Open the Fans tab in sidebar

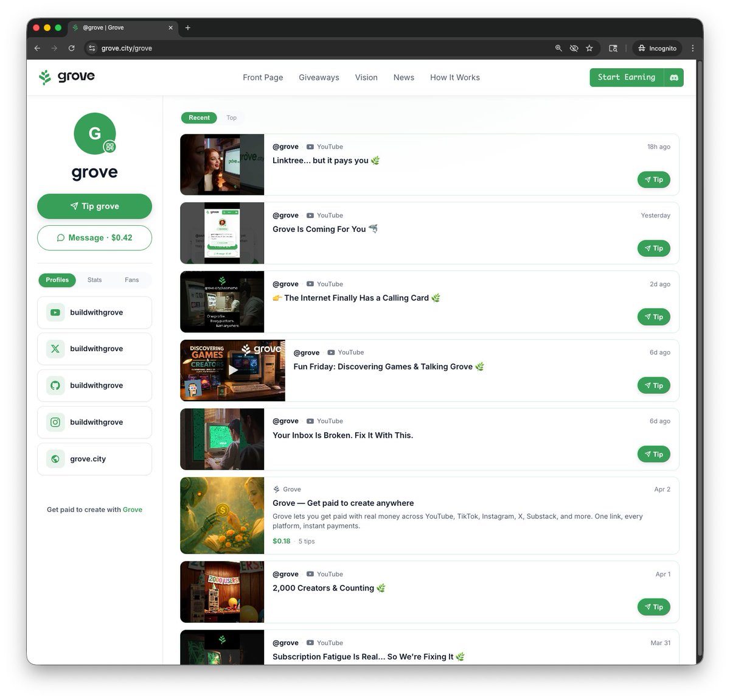pos(132,280)
